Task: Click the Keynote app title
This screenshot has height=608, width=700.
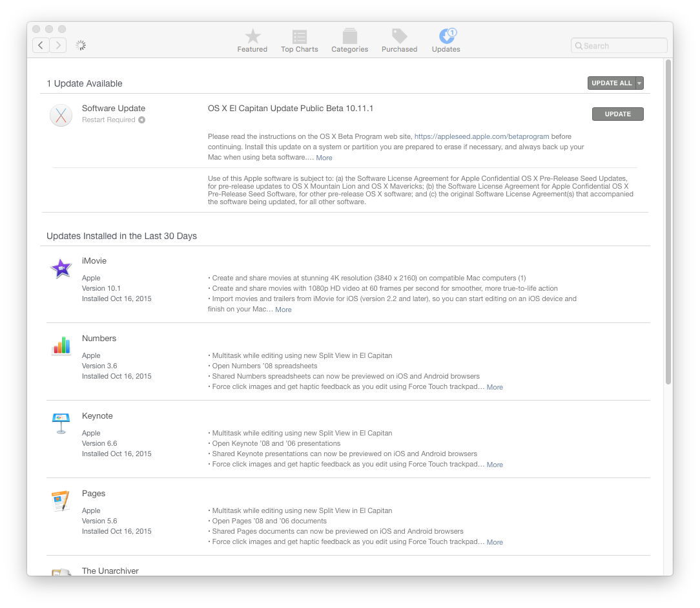Action: (x=98, y=416)
